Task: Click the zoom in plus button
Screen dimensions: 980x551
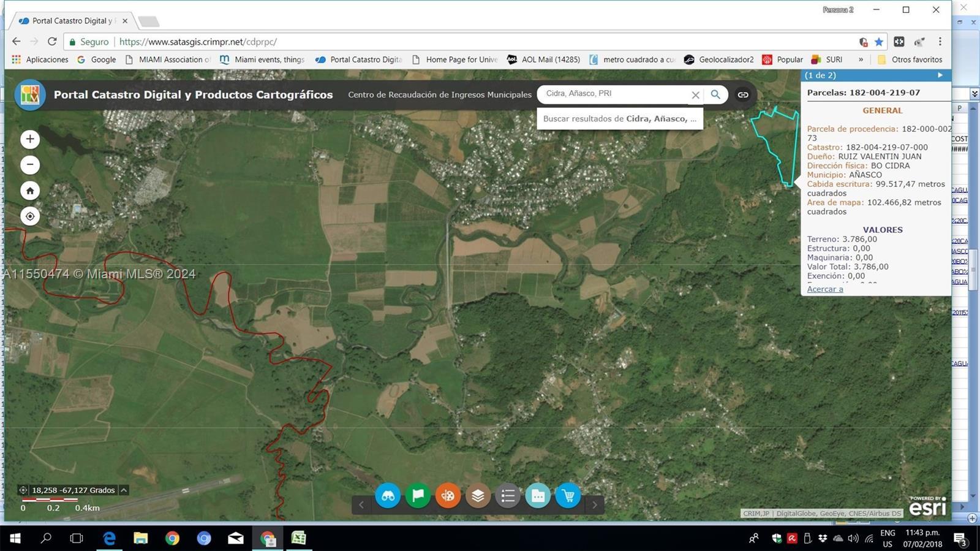Action: pyautogui.click(x=30, y=139)
